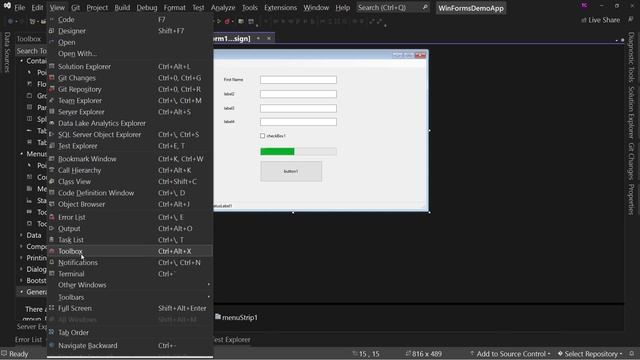The height and width of the screenshot is (360, 640).
Task: Click the Error List menu icon
Action: click(x=51, y=217)
